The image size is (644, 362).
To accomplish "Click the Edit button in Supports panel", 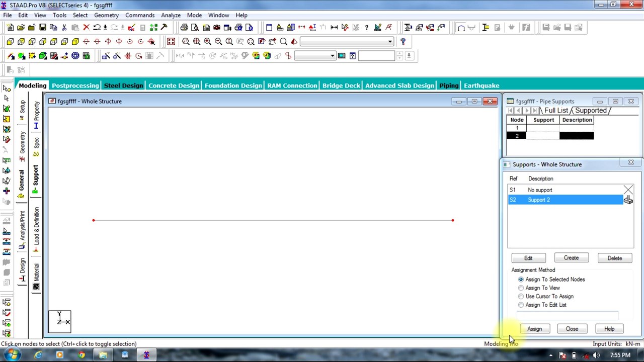I will tap(528, 258).
